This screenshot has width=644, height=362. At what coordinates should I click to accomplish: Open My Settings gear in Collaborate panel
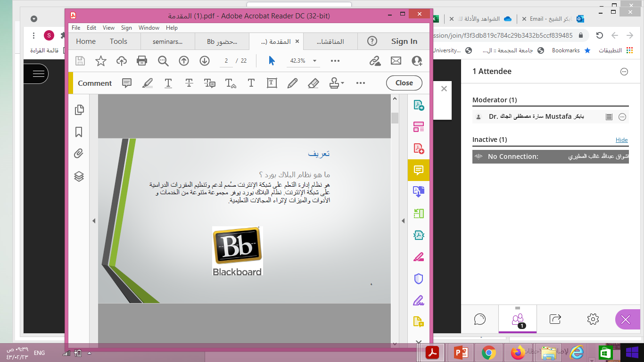coord(593,319)
